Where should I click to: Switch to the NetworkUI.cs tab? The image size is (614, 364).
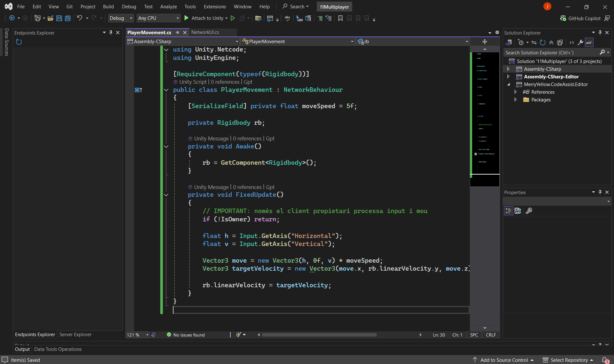(205, 32)
